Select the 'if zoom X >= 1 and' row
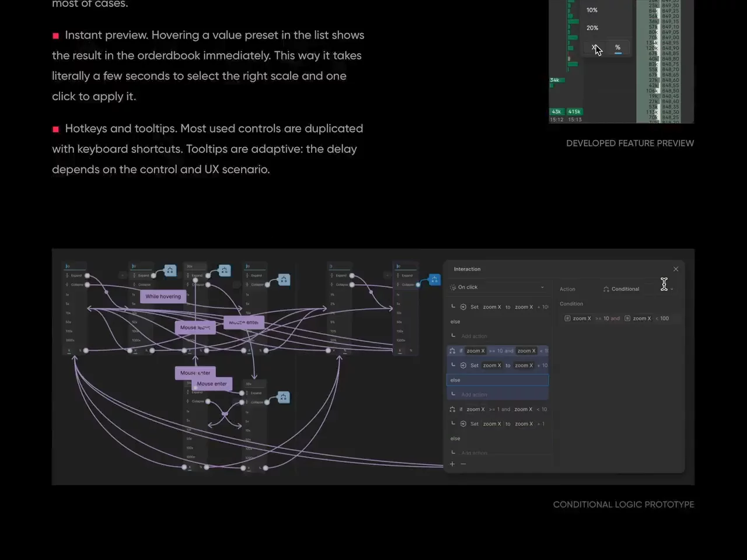The height and width of the screenshot is (560, 747). tap(497, 409)
